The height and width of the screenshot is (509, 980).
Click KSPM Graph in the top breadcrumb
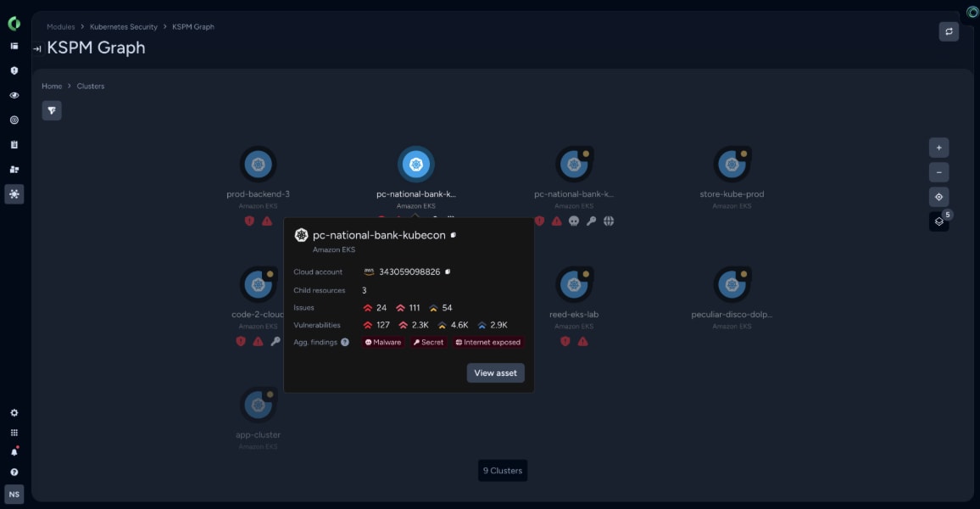pos(193,27)
